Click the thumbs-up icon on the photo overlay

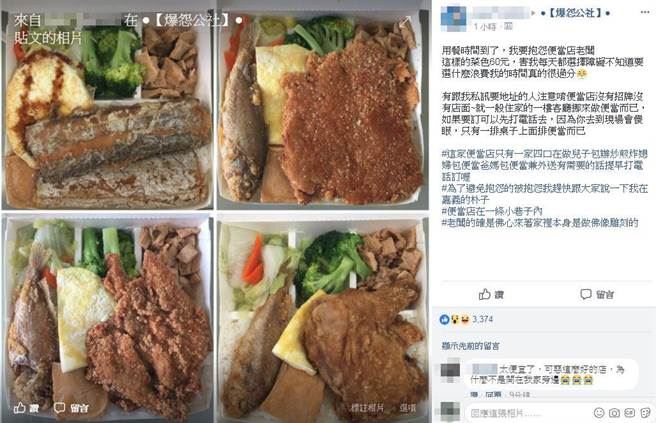tap(20, 407)
